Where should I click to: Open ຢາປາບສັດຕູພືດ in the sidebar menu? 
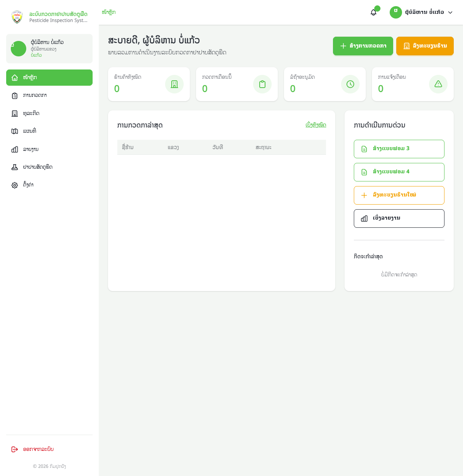coord(37,167)
